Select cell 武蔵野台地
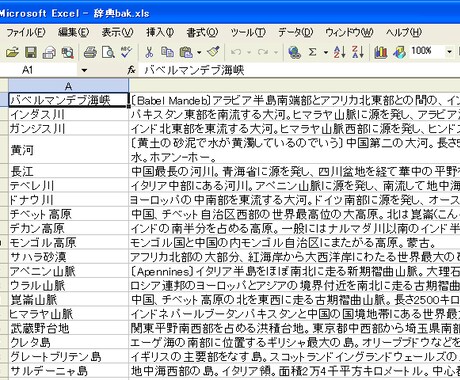 (68, 328)
